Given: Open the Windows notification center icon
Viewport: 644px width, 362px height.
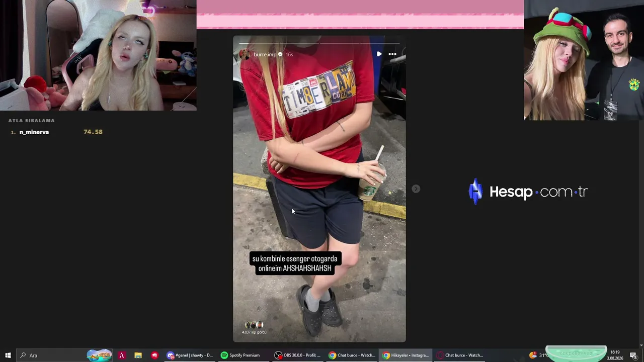Looking at the screenshot, I should [633, 355].
